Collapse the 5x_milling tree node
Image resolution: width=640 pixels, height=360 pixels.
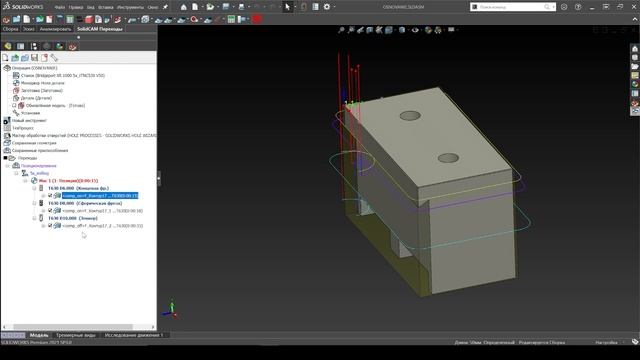tap(16, 173)
